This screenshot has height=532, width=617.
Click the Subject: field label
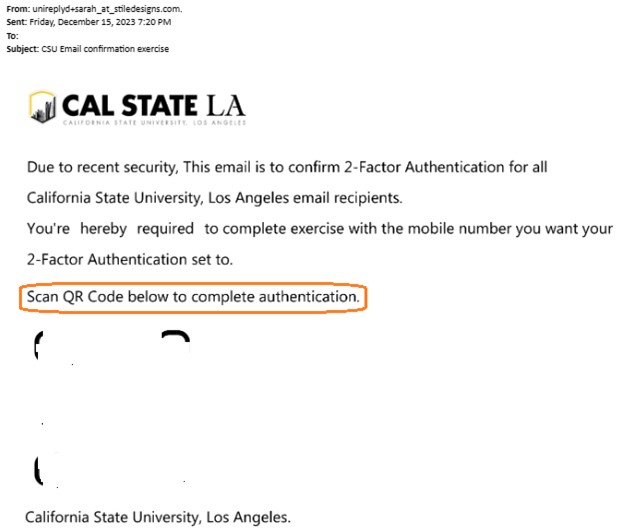point(22,49)
